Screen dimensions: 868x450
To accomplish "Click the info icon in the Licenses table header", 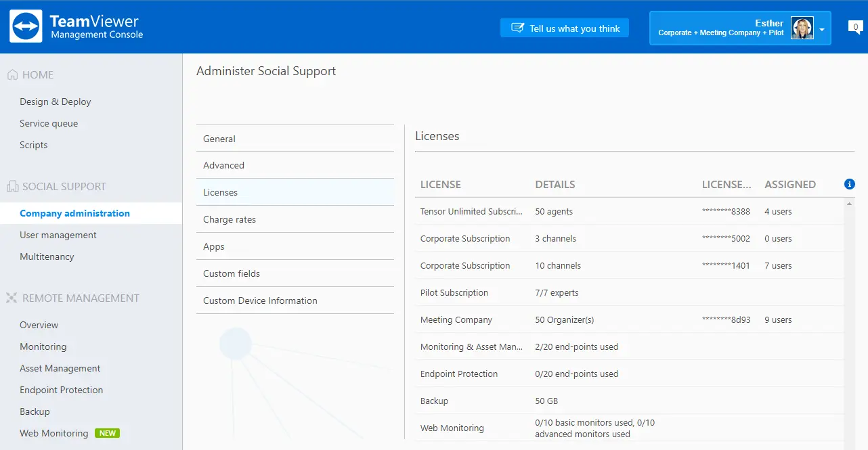I will point(850,184).
